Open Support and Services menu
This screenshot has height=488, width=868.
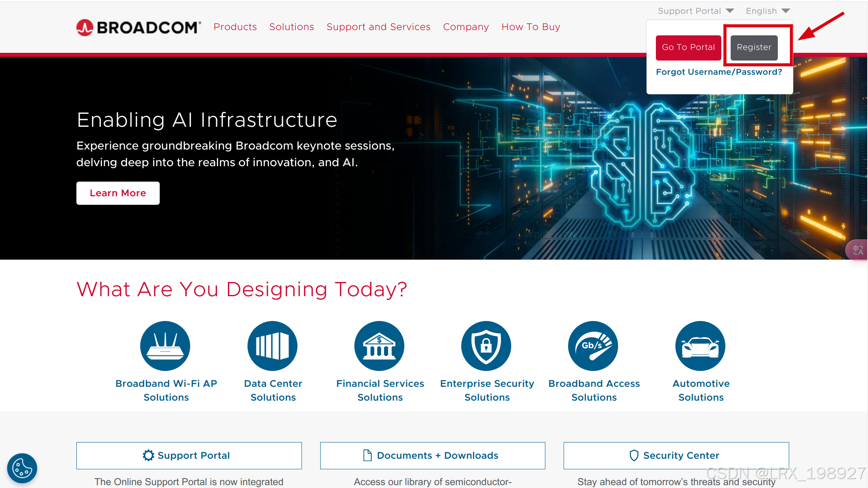click(378, 27)
